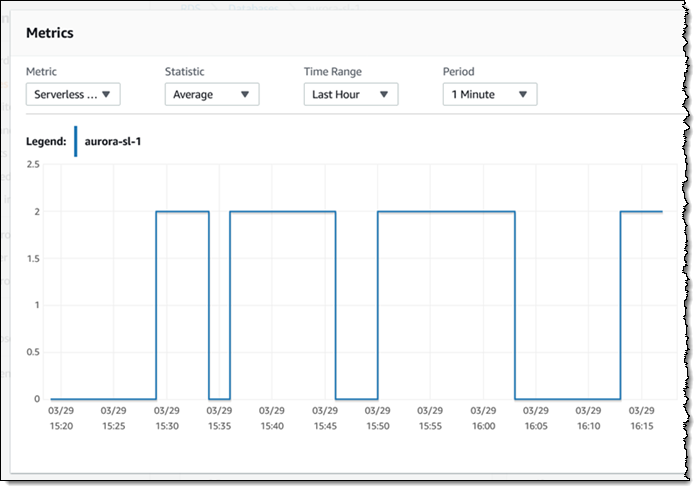Click the Time Range field label
Image resolution: width=700 pixels, height=491 pixels.
pos(333,72)
